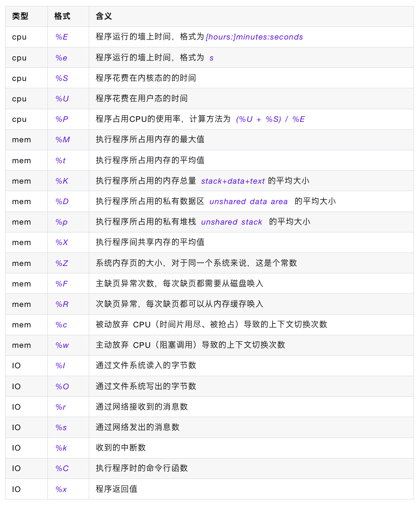The width and height of the screenshot is (420, 505).
Task: Select the %t format code
Action: [60, 160]
